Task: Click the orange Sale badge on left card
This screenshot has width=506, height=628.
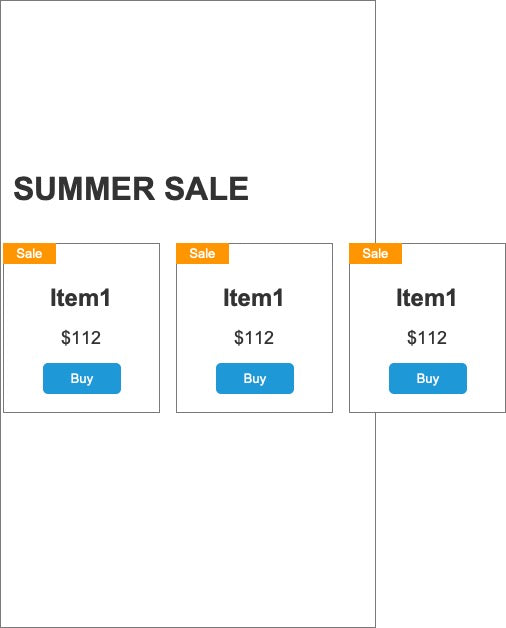Action: (30, 254)
